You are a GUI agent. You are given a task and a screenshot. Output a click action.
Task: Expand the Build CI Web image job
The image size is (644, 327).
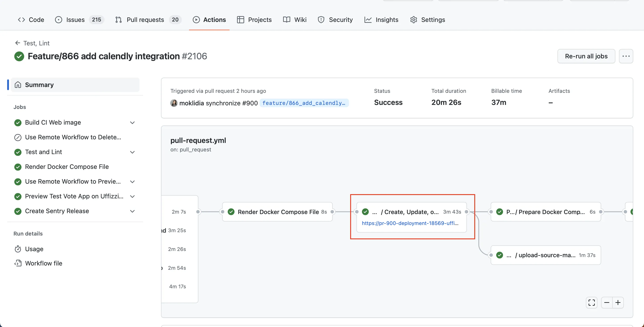click(x=133, y=123)
